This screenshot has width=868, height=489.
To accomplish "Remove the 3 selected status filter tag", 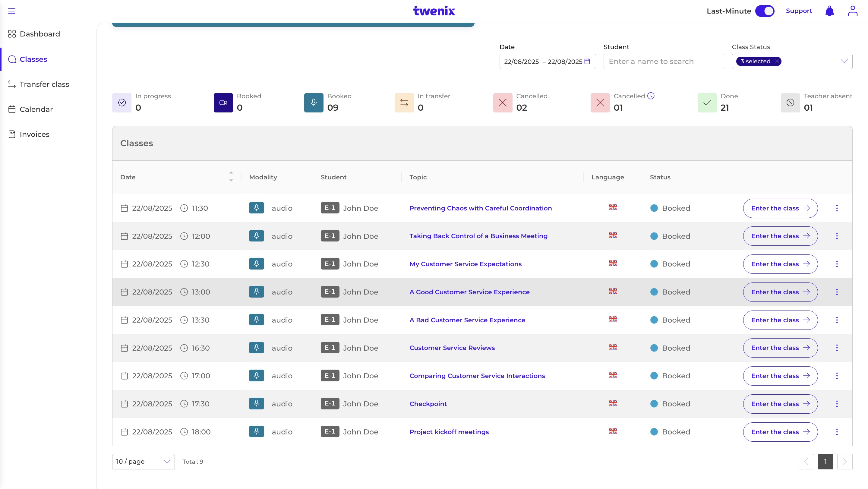I will 777,61.
